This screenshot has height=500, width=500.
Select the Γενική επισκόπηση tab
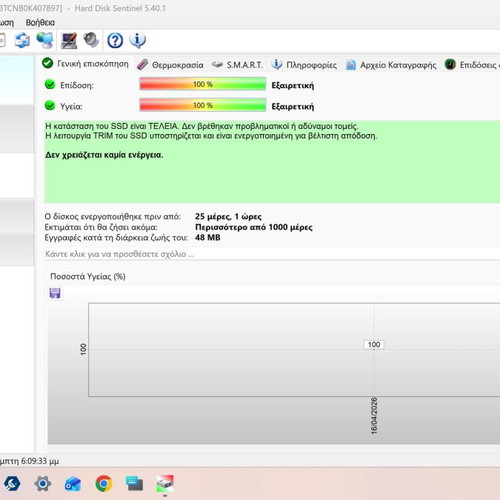tap(86, 63)
